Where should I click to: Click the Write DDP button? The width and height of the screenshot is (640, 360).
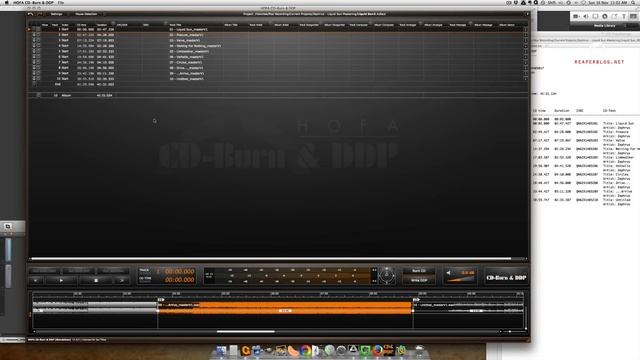click(419, 280)
